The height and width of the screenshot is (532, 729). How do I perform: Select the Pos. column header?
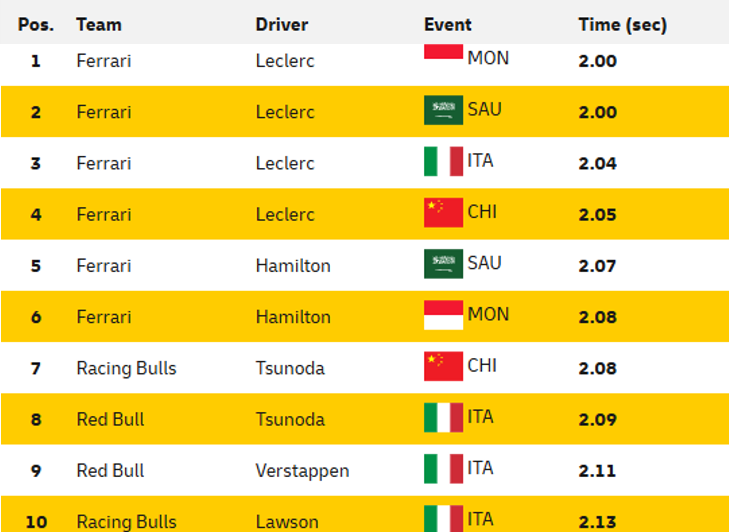click(x=36, y=25)
